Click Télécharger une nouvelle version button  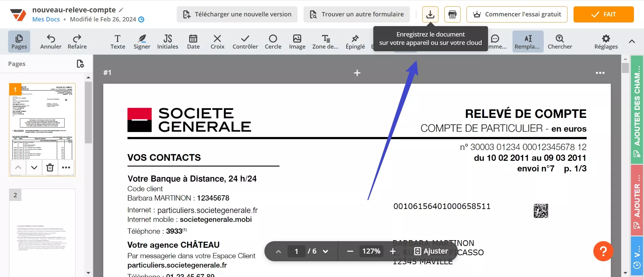(x=237, y=14)
